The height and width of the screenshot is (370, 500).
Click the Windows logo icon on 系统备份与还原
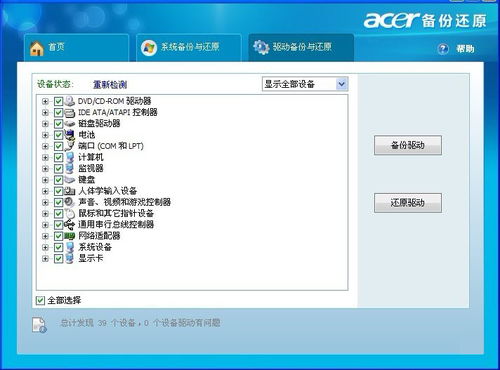pos(149,48)
